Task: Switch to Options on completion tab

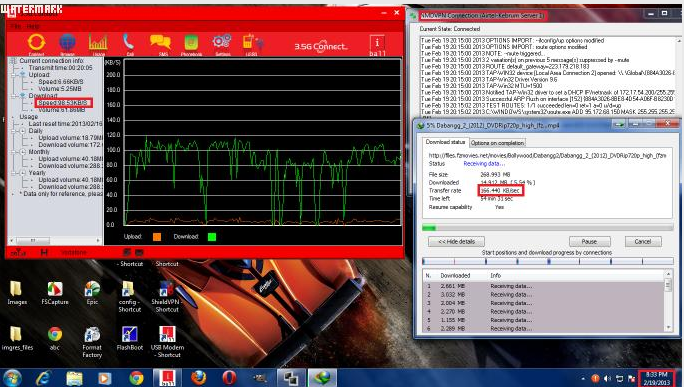Action: tap(497, 143)
